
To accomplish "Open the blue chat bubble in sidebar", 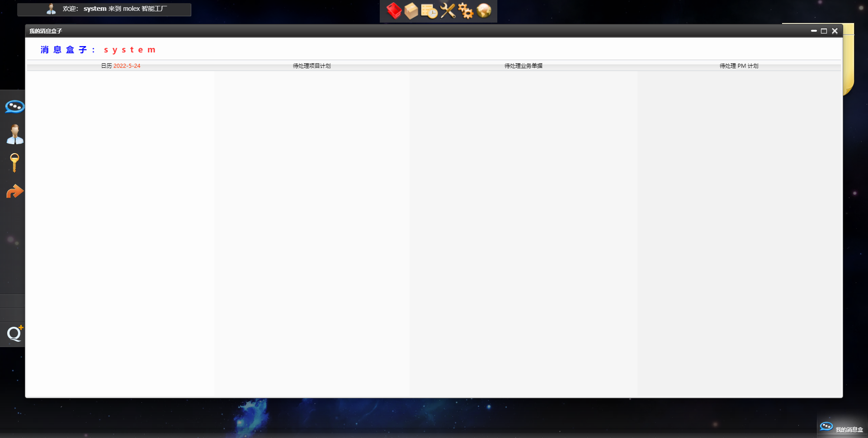I will click(x=14, y=107).
